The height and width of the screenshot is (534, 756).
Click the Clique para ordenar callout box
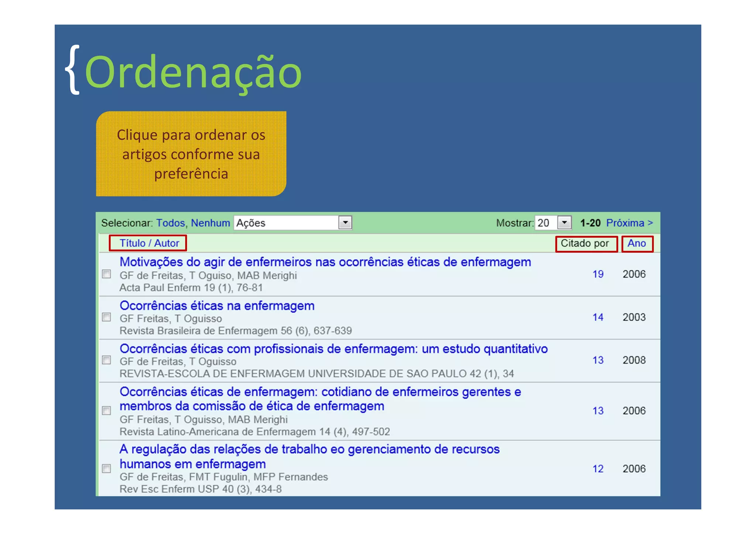point(191,154)
